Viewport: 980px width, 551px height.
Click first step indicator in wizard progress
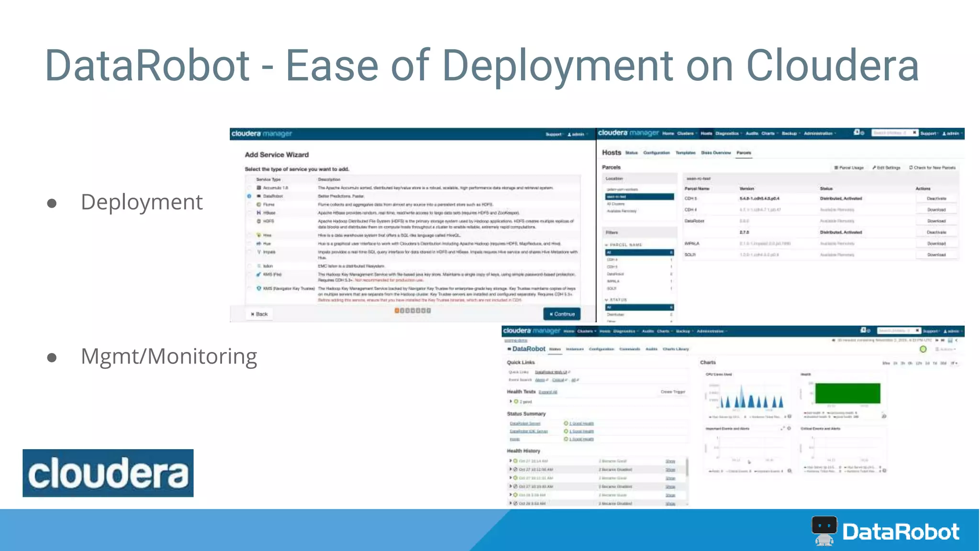coord(396,310)
